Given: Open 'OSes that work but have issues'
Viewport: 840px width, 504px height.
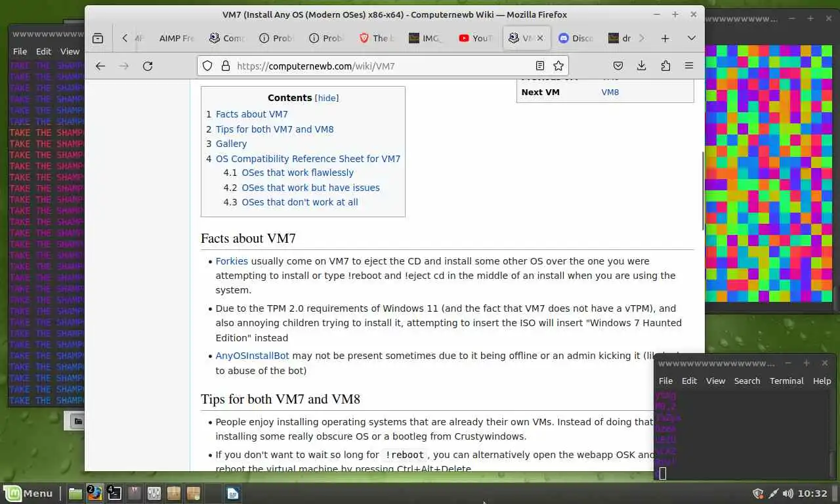Looking at the screenshot, I should coord(310,188).
